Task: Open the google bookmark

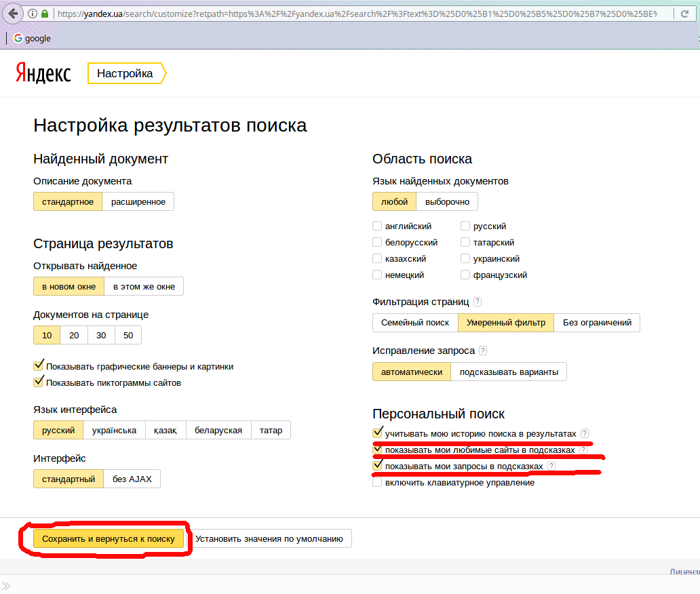Action: click(x=32, y=39)
